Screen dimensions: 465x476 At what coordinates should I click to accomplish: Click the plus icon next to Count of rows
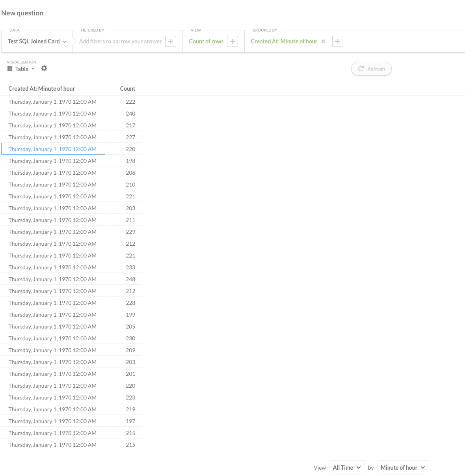click(x=232, y=41)
